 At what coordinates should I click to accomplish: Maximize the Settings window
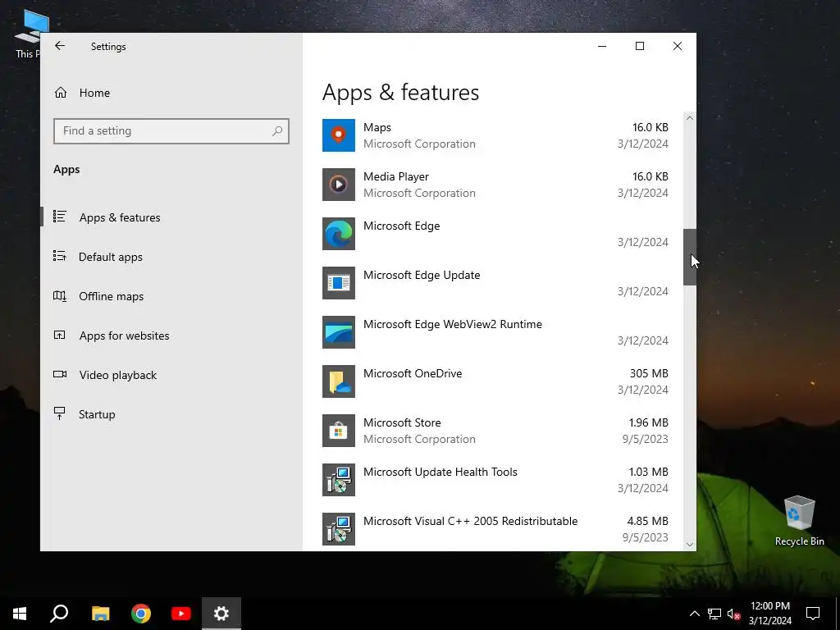click(640, 46)
